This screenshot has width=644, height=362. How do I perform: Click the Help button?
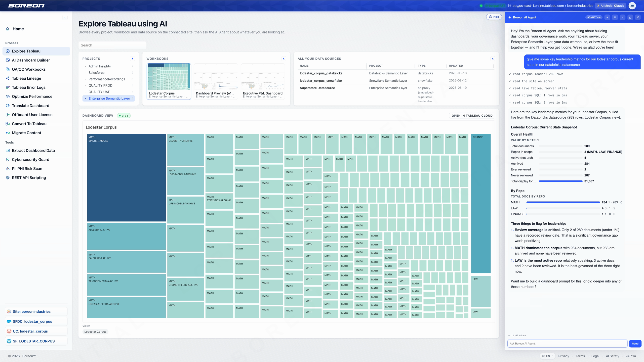(494, 17)
